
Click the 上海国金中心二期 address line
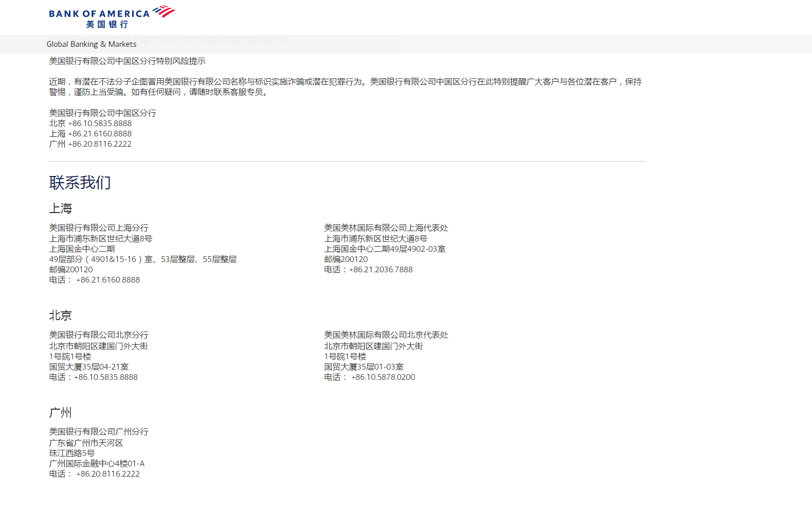pyautogui.click(x=82, y=249)
